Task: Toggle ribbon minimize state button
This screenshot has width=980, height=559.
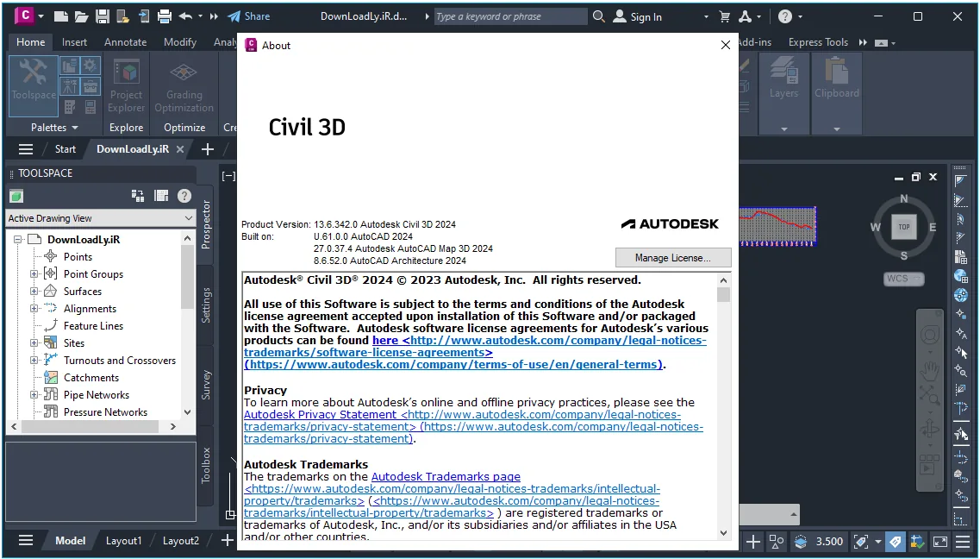Action: coord(881,42)
